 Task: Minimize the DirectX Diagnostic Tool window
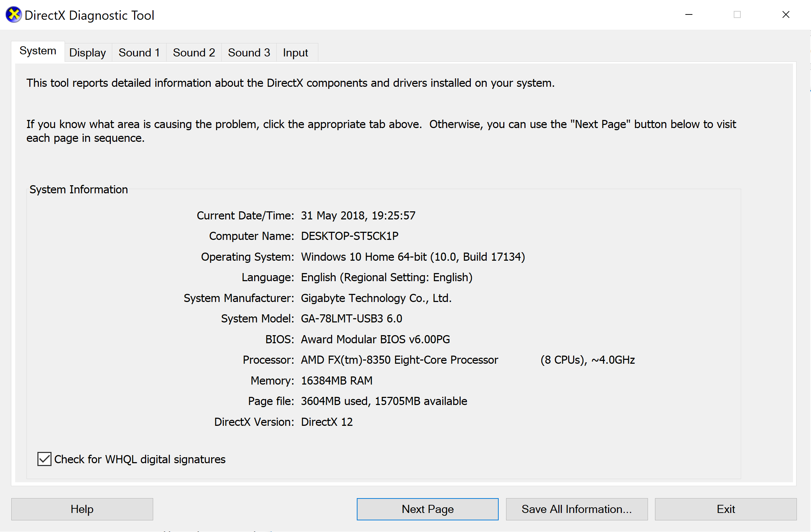click(689, 15)
